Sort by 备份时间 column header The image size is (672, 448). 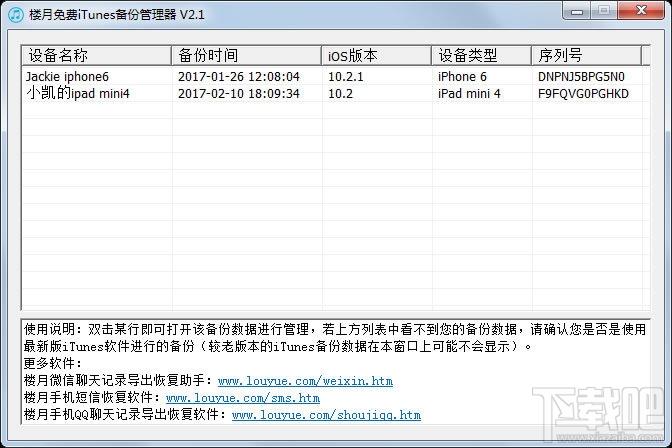pyautogui.click(x=246, y=55)
